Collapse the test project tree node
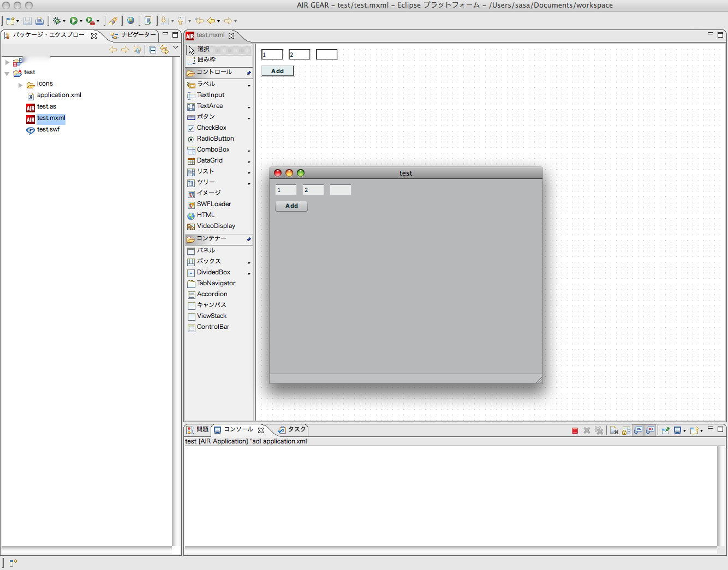The height and width of the screenshot is (570, 728). point(7,73)
